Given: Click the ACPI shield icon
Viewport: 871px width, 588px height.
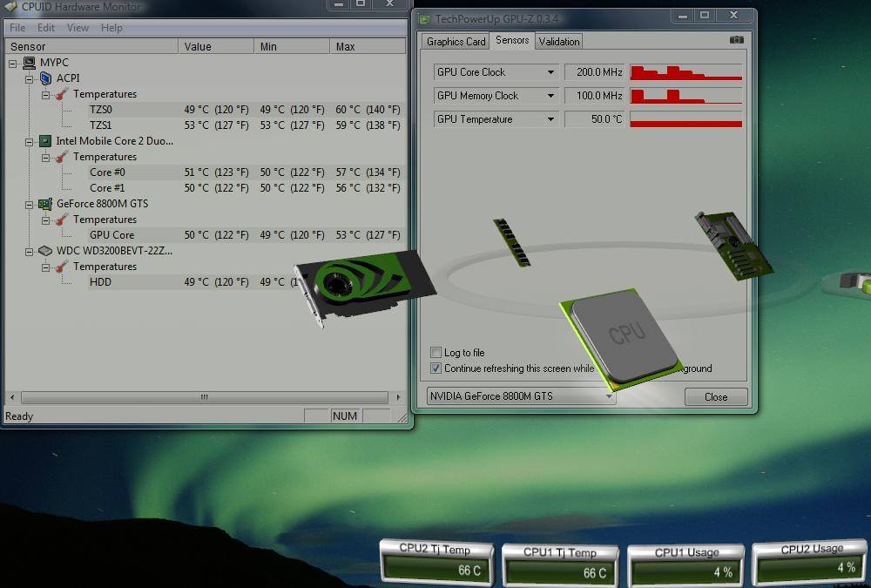Looking at the screenshot, I should [x=45, y=78].
